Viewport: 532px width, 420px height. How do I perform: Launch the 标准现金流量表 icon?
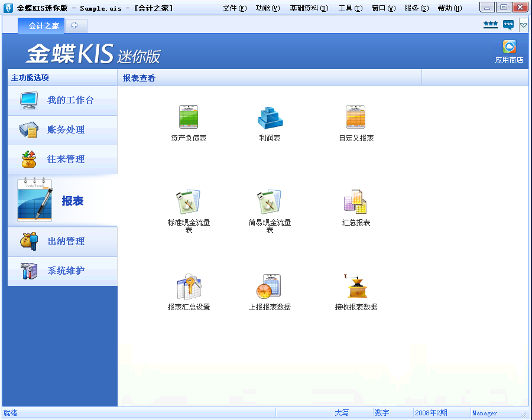click(188, 203)
